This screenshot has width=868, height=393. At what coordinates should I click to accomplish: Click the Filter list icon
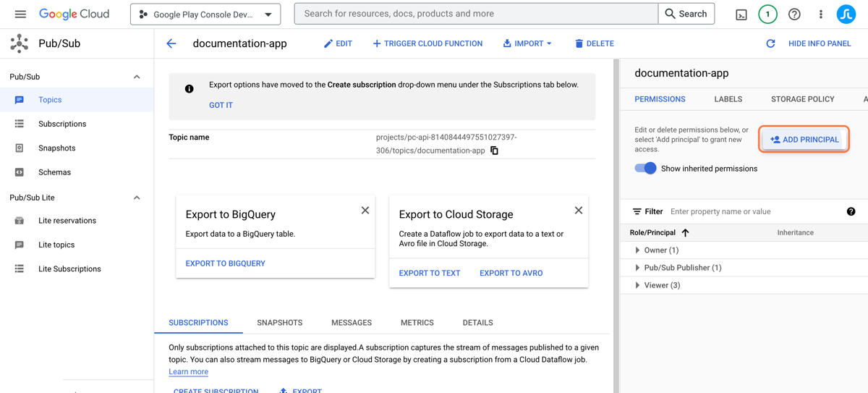click(637, 211)
